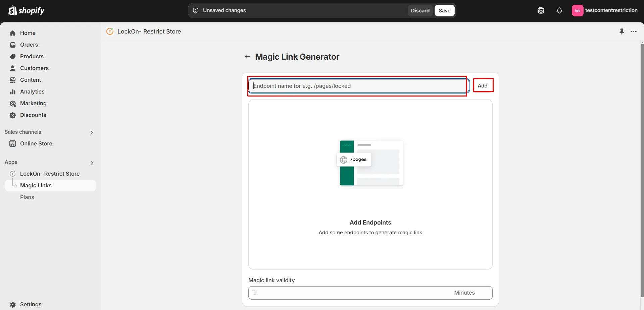This screenshot has width=644, height=310.
Task: Expand the Sales channels chevron
Action: (92, 133)
